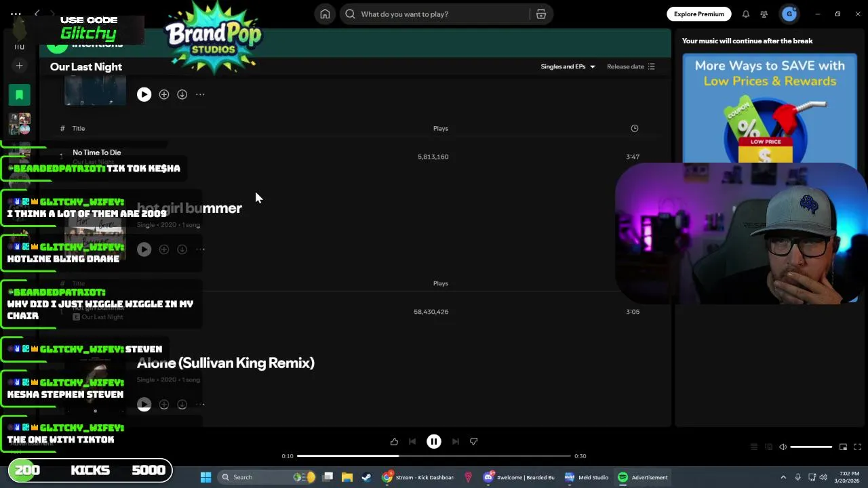Open File Explorer from the taskbar
868x488 pixels.
point(347,477)
